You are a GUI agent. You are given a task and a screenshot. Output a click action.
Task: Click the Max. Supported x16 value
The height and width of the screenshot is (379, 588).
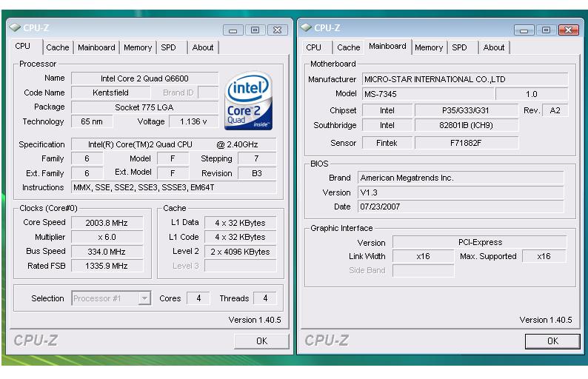544,256
